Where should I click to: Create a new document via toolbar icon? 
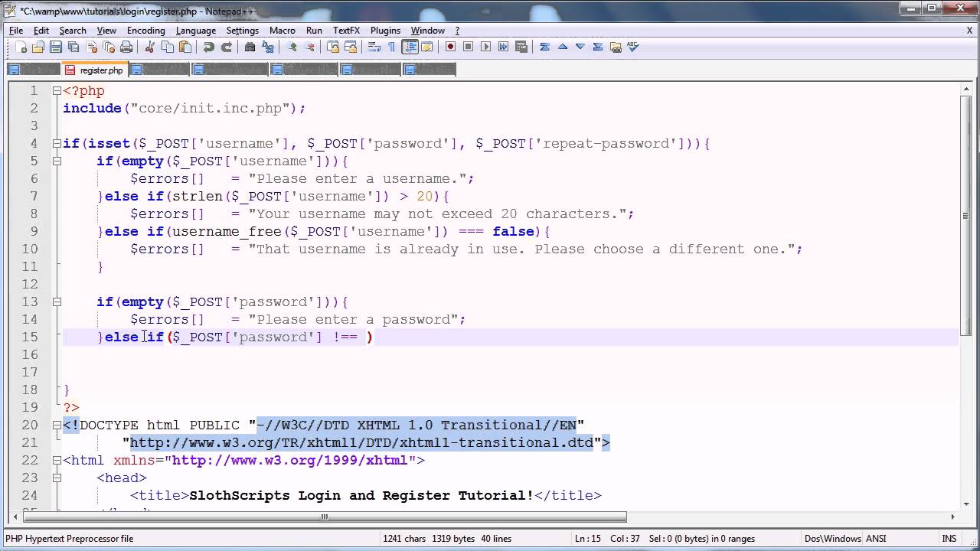coord(21,47)
